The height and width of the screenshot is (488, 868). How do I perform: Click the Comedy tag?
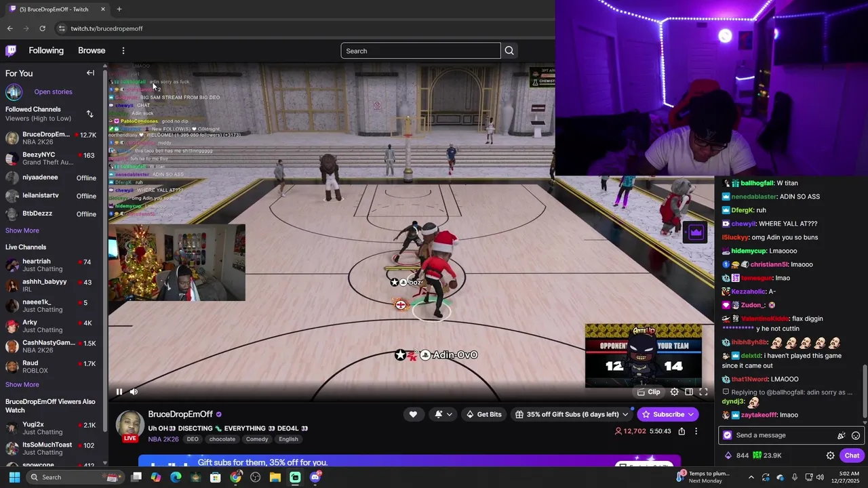(257, 439)
